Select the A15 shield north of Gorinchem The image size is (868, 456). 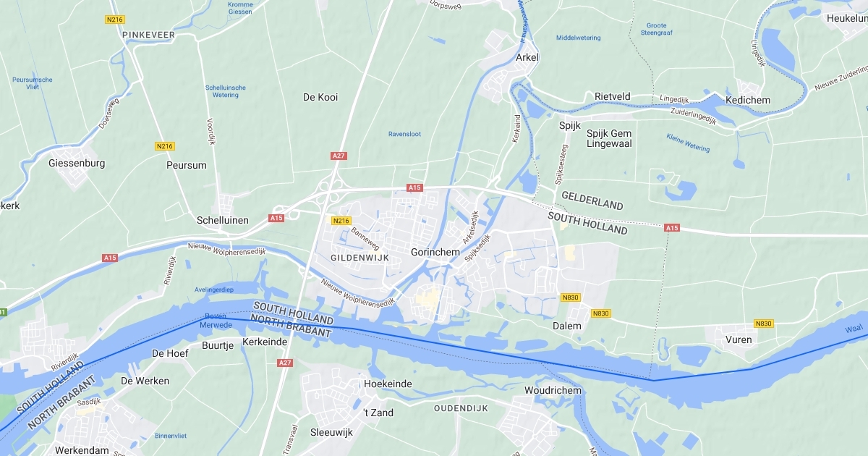point(414,187)
